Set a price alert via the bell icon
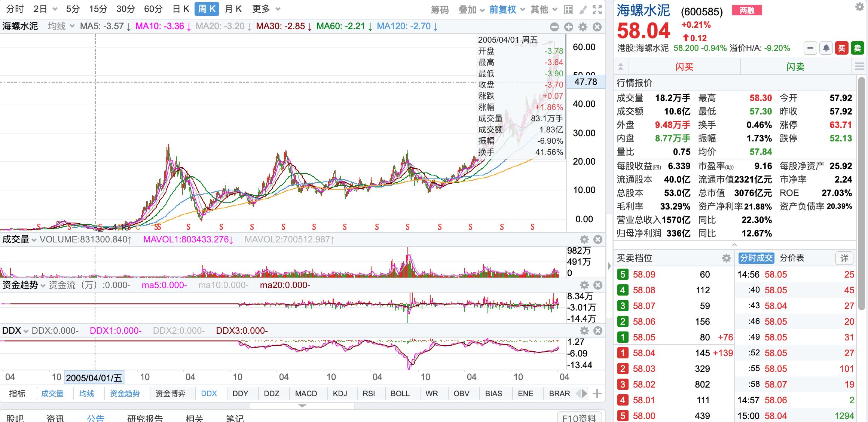 pos(826,48)
